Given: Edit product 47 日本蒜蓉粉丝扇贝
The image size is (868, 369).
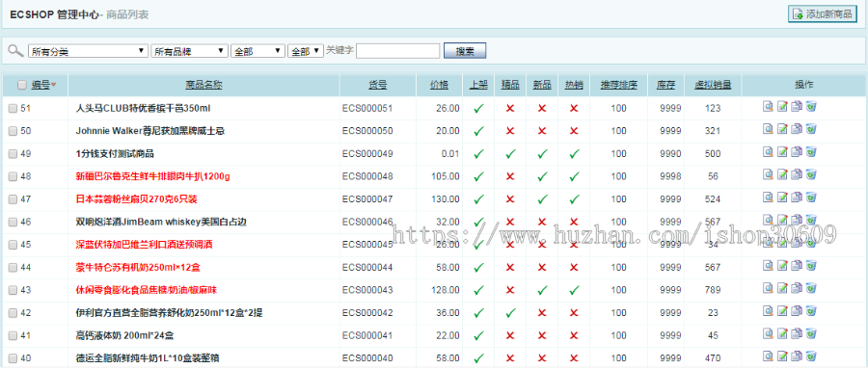Looking at the screenshot, I should 783,197.
